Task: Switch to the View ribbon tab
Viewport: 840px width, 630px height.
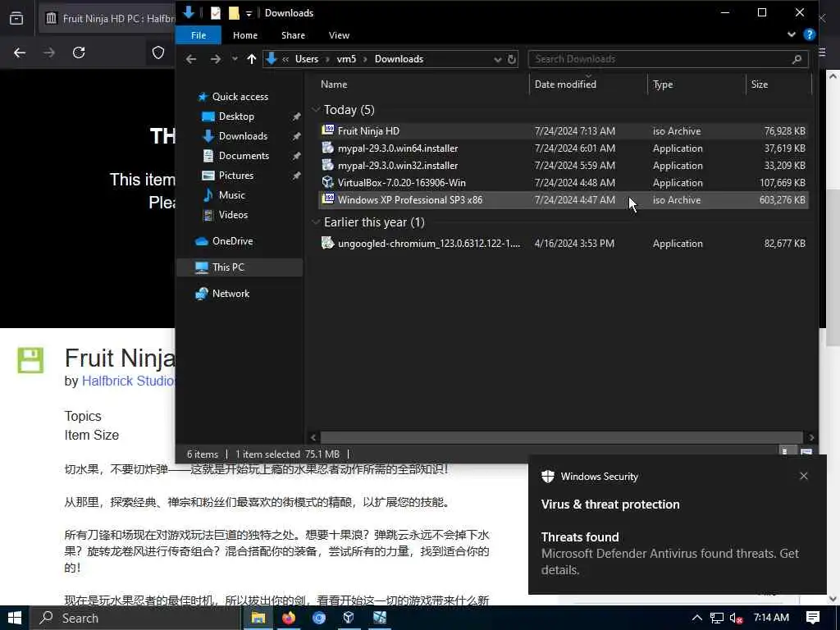Action: point(339,34)
